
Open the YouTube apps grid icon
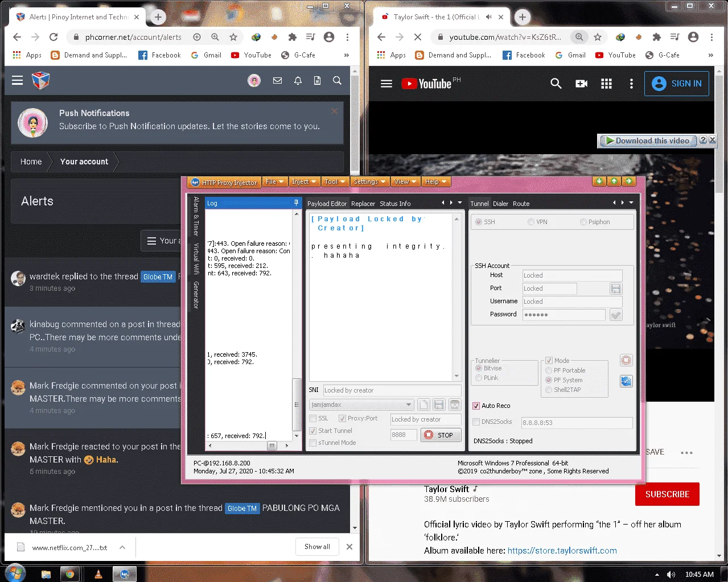point(607,84)
